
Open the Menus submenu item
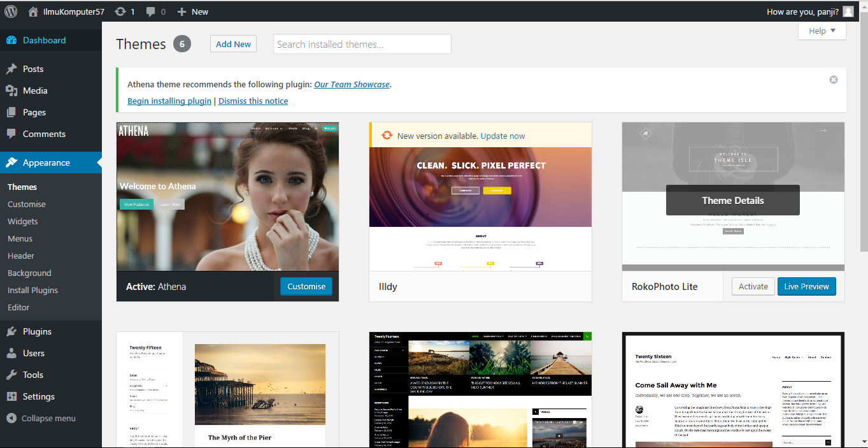click(20, 238)
